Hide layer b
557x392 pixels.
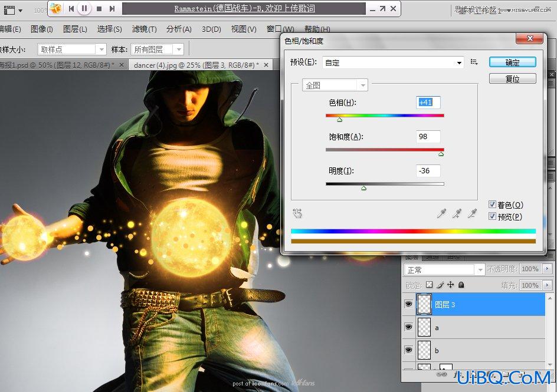408,350
